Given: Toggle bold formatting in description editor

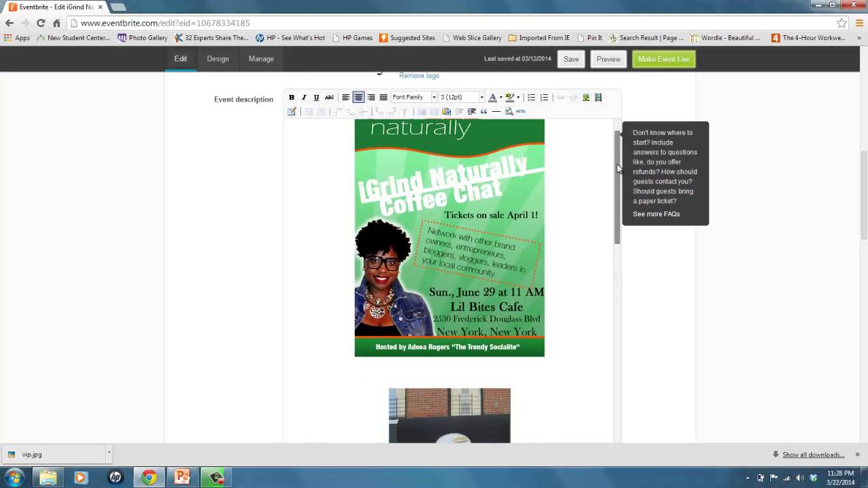Looking at the screenshot, I should click(292, 98).
